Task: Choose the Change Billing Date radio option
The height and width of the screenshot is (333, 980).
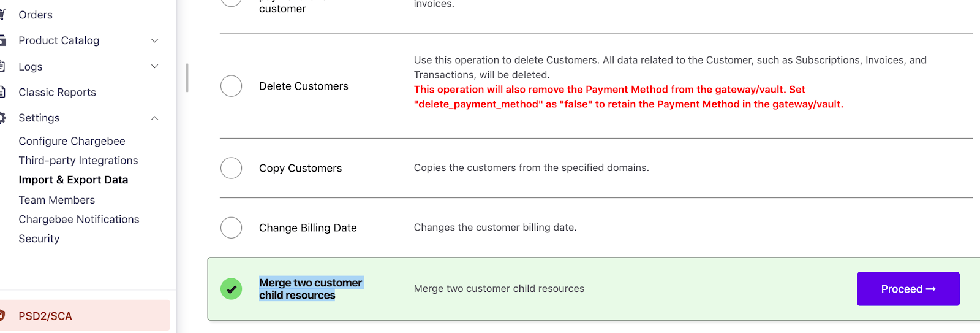Action: point(231,228)
